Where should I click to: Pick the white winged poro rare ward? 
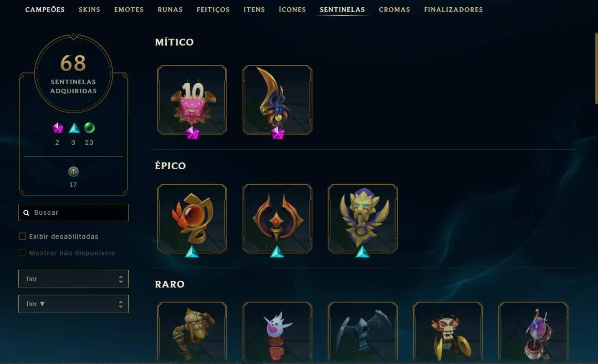point(278,333)
